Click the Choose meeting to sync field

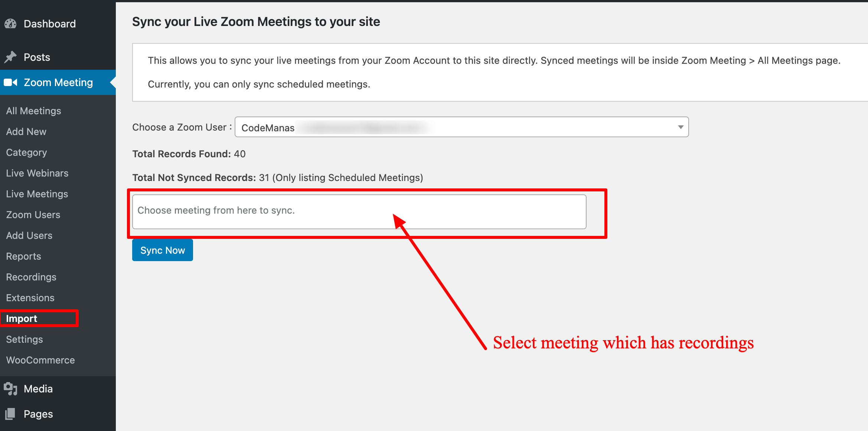(359, 211)
